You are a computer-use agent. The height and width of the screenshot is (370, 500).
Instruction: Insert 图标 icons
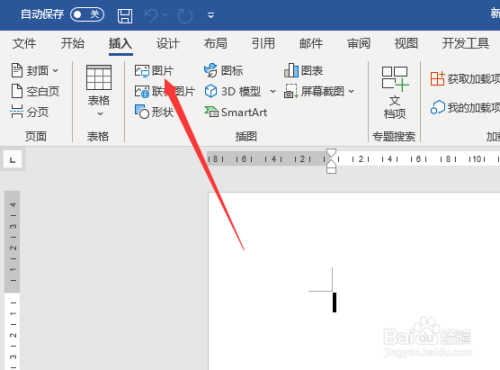point(224,70)
